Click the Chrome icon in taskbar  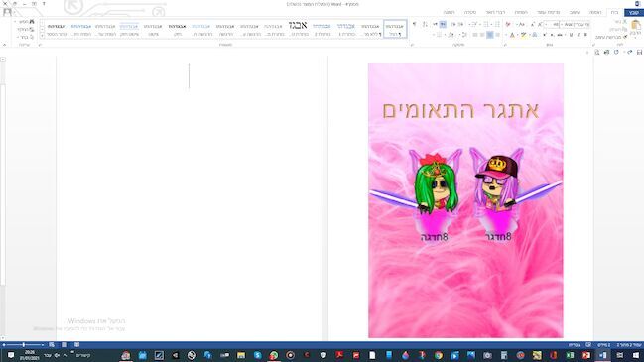439,355
